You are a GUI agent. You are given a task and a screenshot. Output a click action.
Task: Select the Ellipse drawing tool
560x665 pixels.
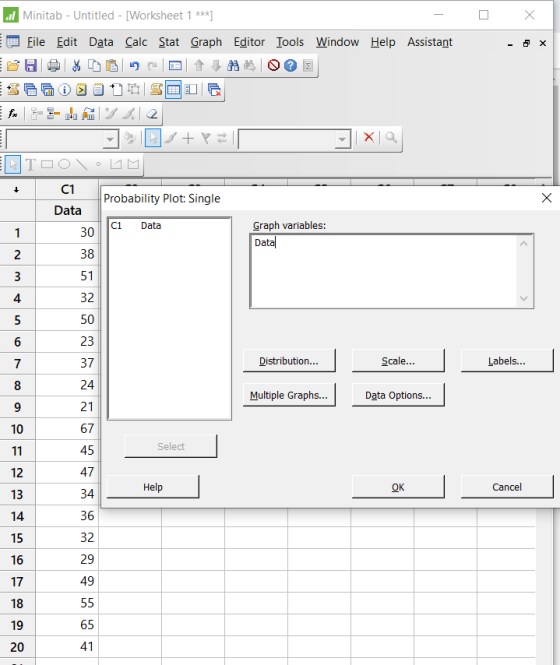pos(64,164)
